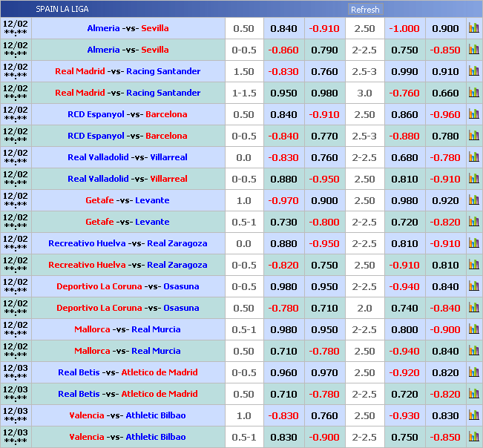This screenshot has height=448, width=483.
Task: Open chart icon for Recreativo Huelva 0.0 handicap row
Action: [473, 243]
